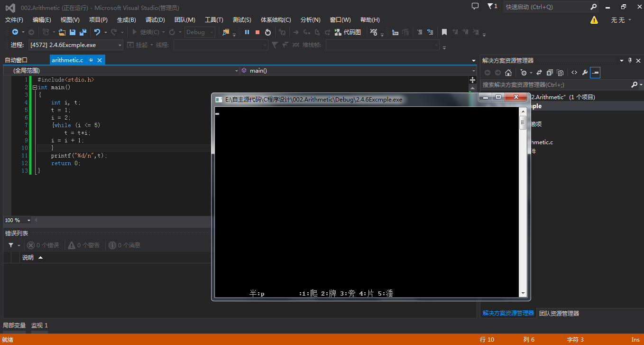Click the View Code icon in Solution Explorer
Image resolution: width=644 pixels, height=345 pixels.
coord(574,73)
